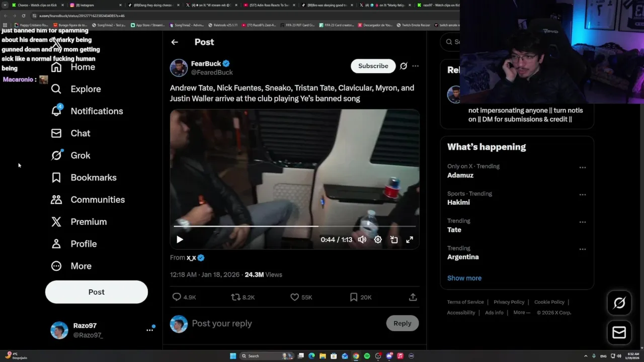Open X Premium in the sidebar

[78, 222]
